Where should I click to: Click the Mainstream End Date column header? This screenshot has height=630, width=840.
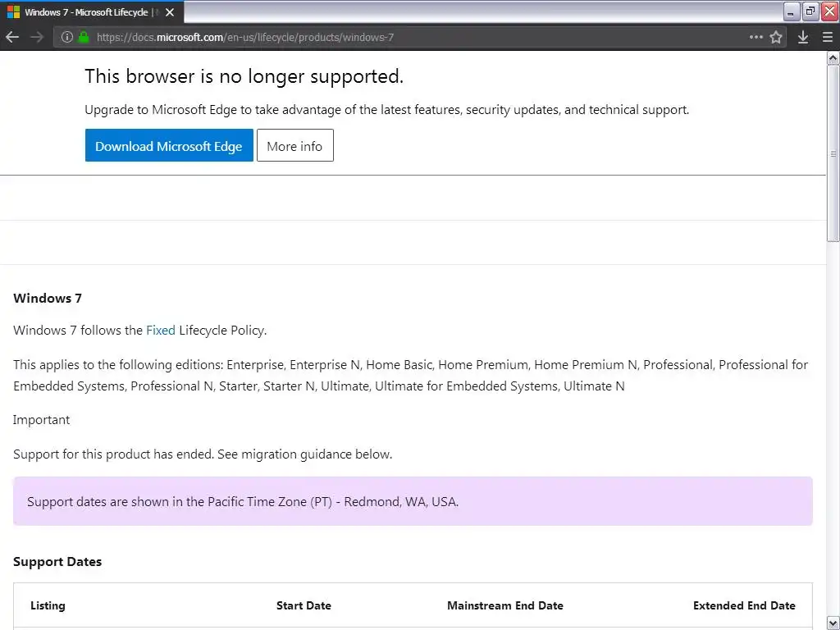pyautogui.click(x=504, y=605)
